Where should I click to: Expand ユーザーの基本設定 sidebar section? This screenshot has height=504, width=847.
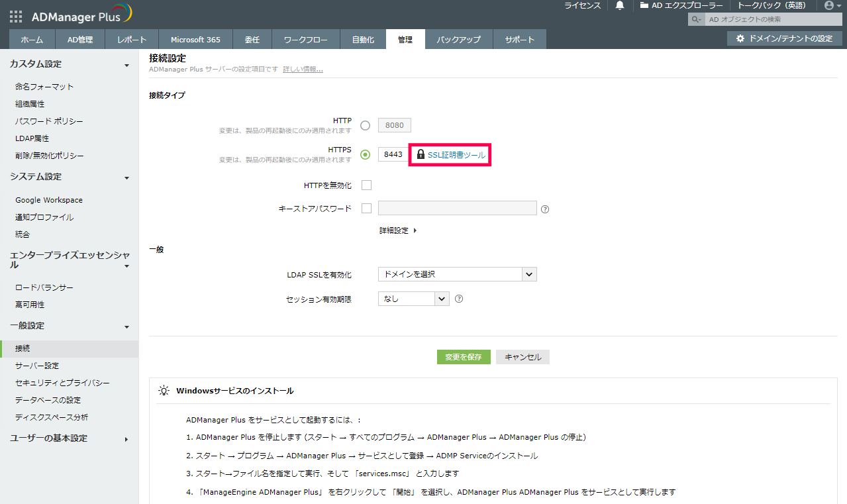pos(126,439)
